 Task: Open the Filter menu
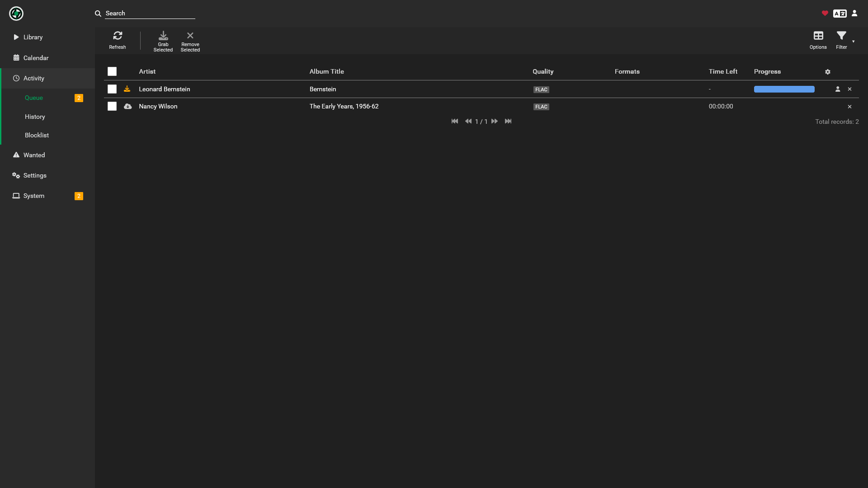click(x=842, y=41)
